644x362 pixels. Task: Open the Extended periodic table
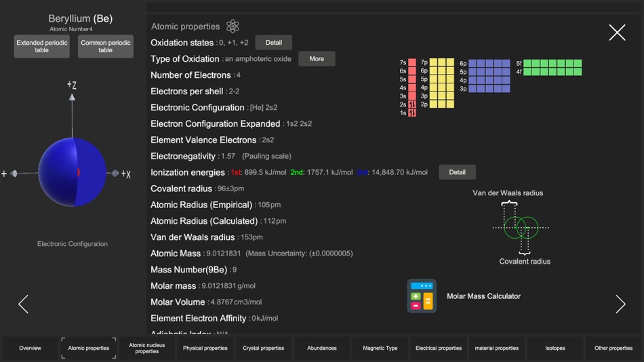click(x=42, y=46)
